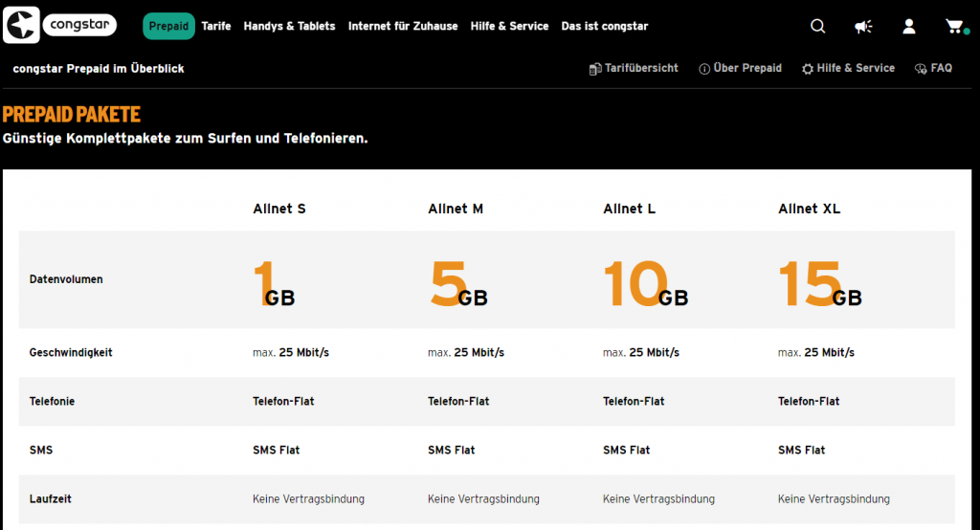Click Telefon-Flat in the Allnet S column
The image size is (980, 530).
[x=283, y=401]
